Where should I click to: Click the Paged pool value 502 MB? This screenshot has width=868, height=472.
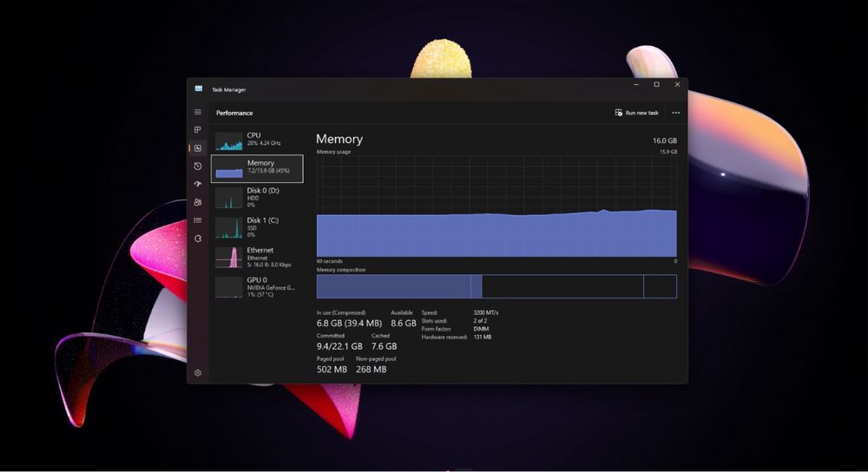(x=332, y=369)
